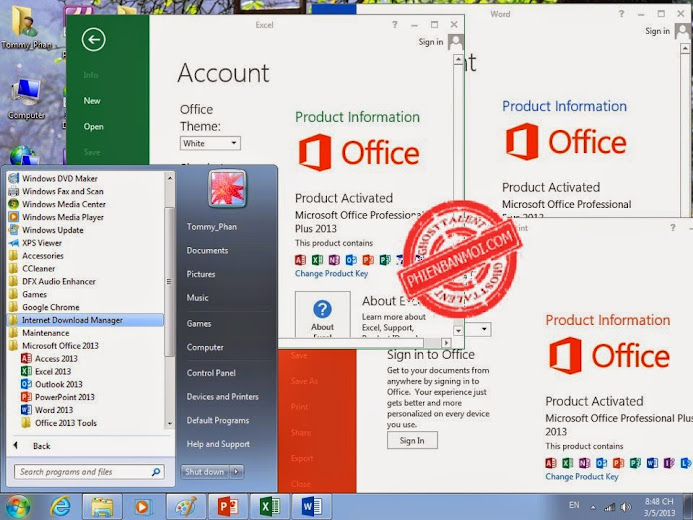693x520 pixels.
Task: Click Publisher icon in PowerPoint product contents
Action: [635, 463]
